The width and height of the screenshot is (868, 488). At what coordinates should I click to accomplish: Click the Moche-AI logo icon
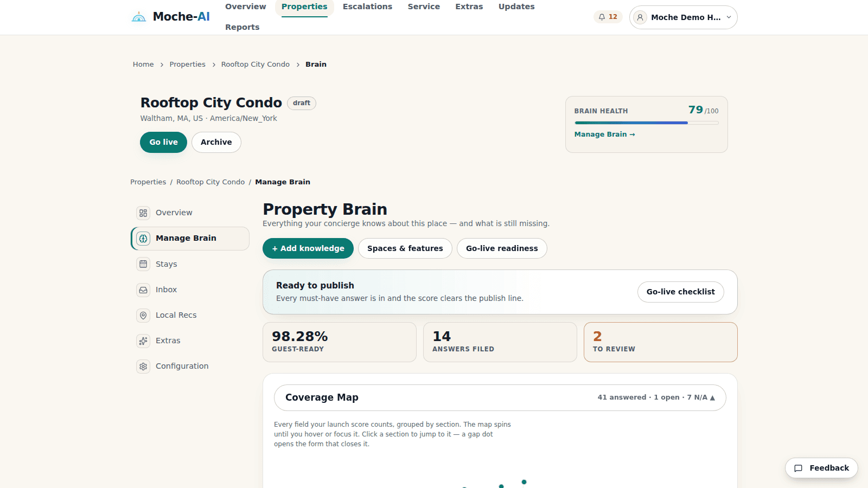tap(139, 17)
